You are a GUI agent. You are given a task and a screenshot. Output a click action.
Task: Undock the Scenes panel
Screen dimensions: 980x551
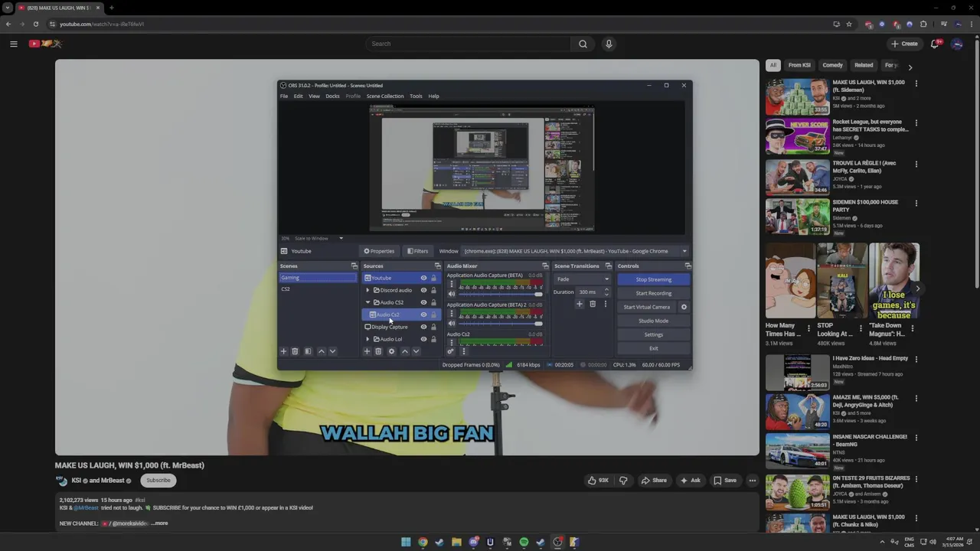point(354,266)
